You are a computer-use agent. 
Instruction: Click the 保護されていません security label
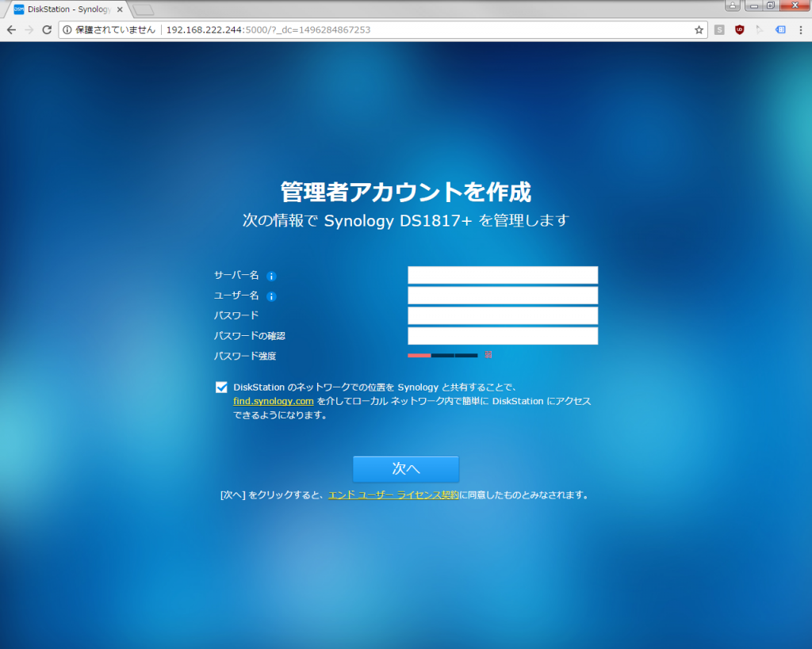tap(116, 30)
